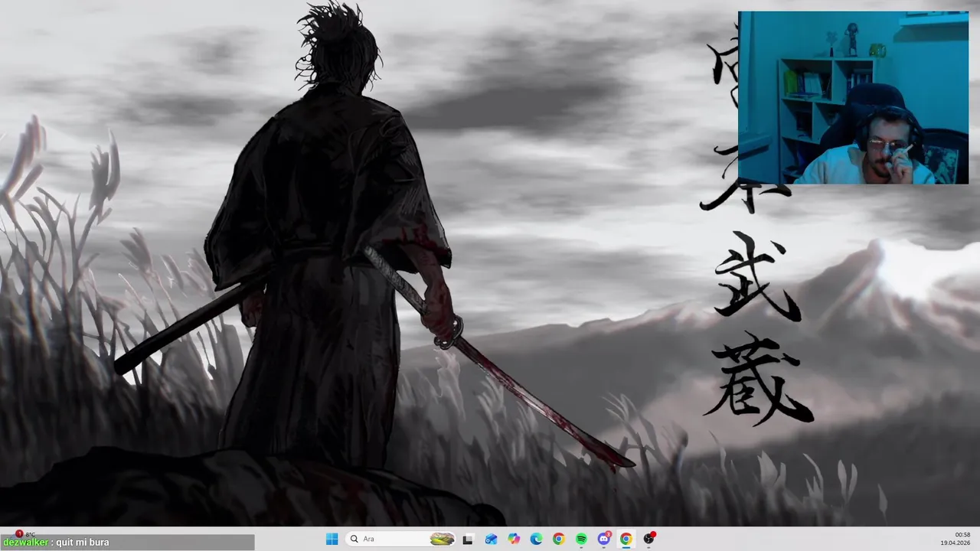Open the first Chrome taskbar icon

pos(558,539)
